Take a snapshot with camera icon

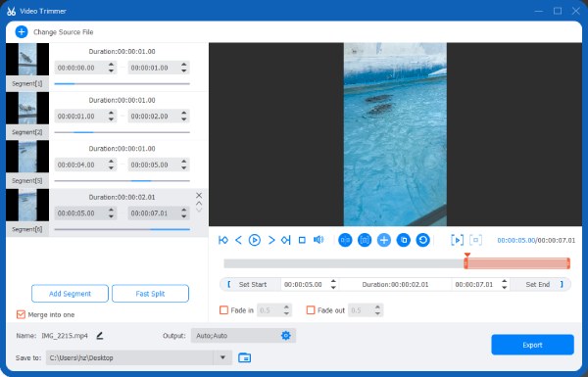click(x=365, y=240)
